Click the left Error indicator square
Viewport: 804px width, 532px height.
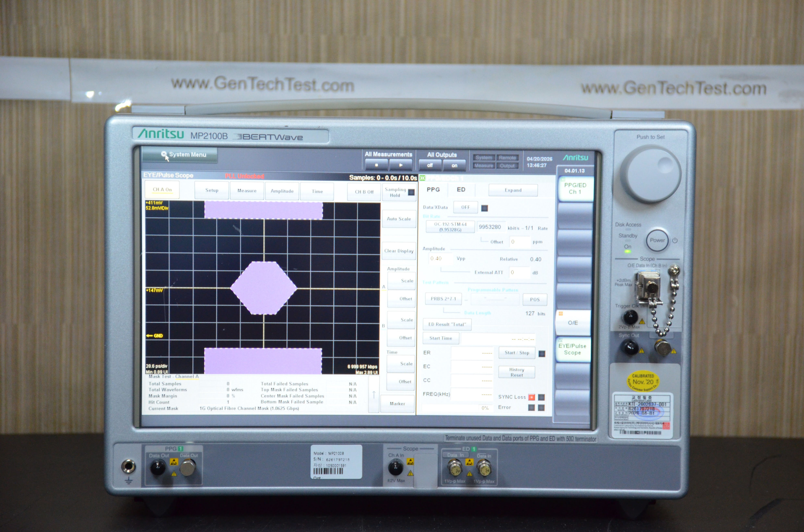pyautogui.click(x=532, y=407)
